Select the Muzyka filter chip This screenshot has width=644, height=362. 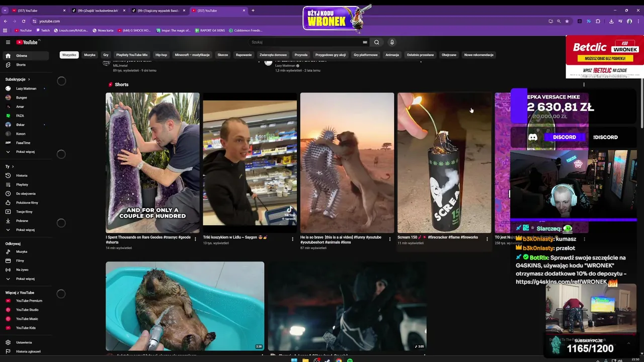pos(90,55)
